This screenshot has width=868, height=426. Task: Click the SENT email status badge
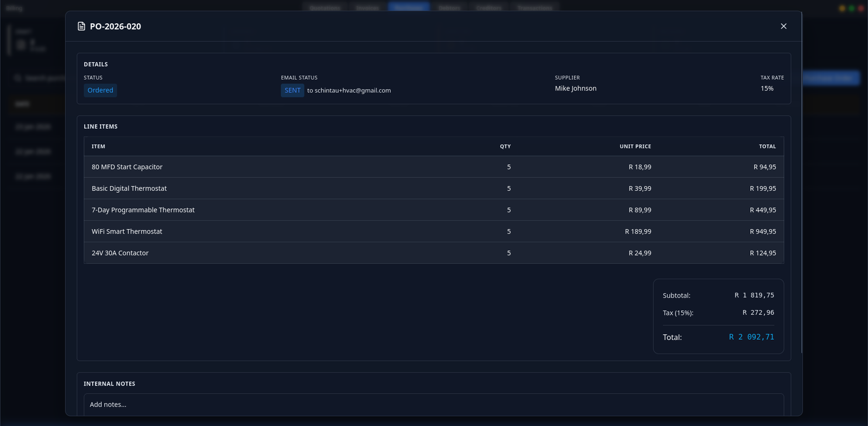tap(292, 91)
